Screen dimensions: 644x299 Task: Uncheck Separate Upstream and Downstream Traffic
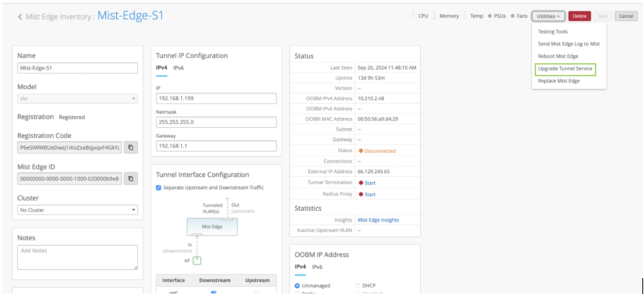159,188
